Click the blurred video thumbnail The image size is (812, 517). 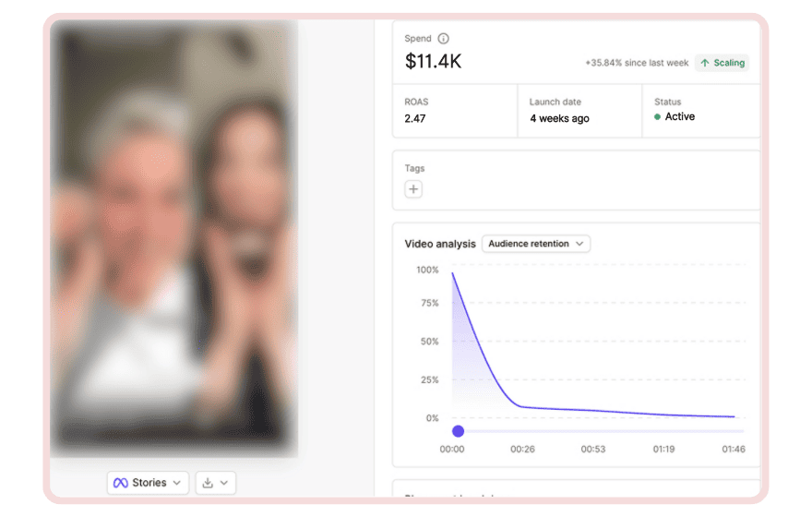coord(174,238)
